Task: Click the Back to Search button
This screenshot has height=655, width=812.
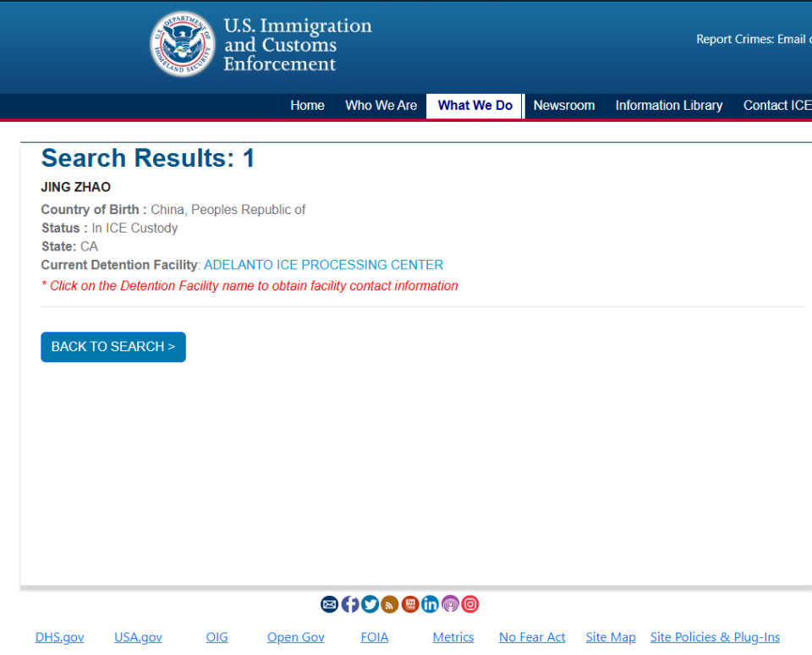Action: click(113, 347)
